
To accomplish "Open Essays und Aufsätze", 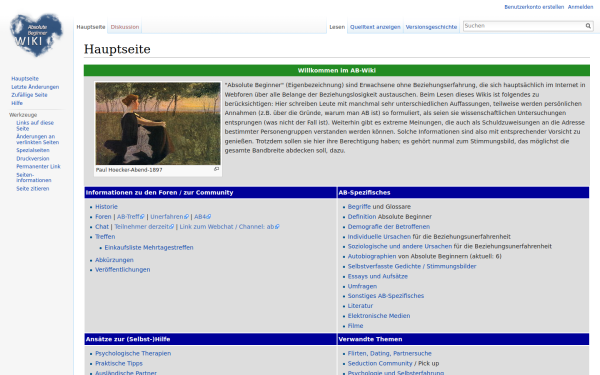I will pos(378,276).
